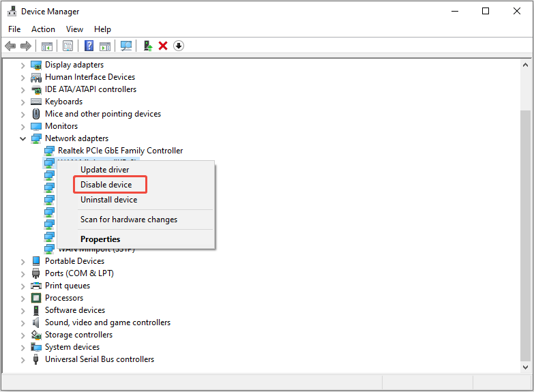
Task: Select the Print queues label
Action: point(68,286)
